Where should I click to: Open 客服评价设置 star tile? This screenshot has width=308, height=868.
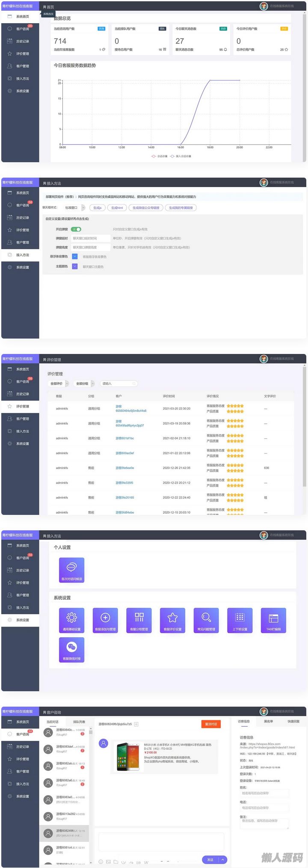click(x=172, y=620)
